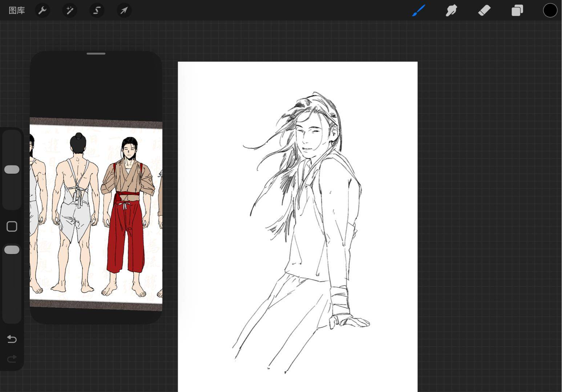Open the Adjustments magic wand menu
Image resolution: width=562 pixels, height=392 pixels.
click(69, 11)
